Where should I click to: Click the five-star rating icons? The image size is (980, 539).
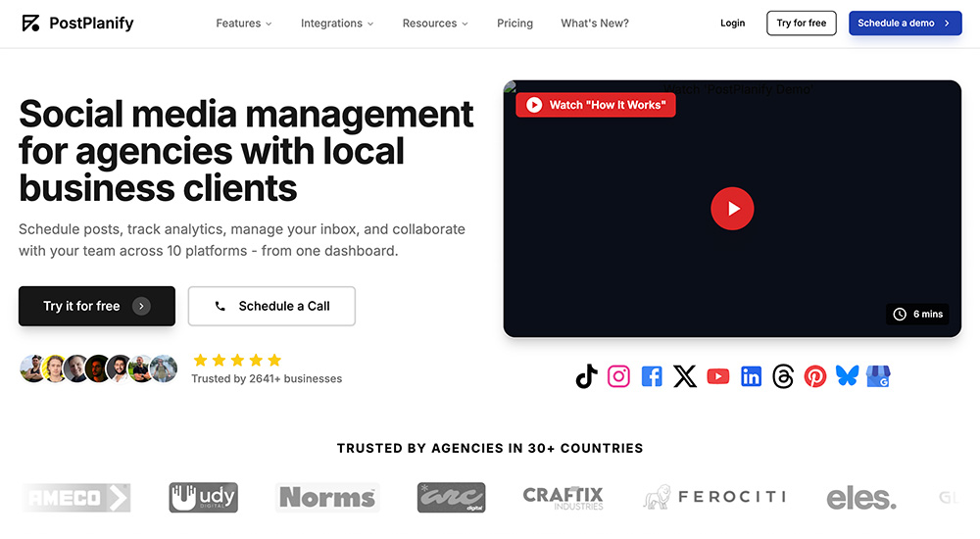click(237, 361)
